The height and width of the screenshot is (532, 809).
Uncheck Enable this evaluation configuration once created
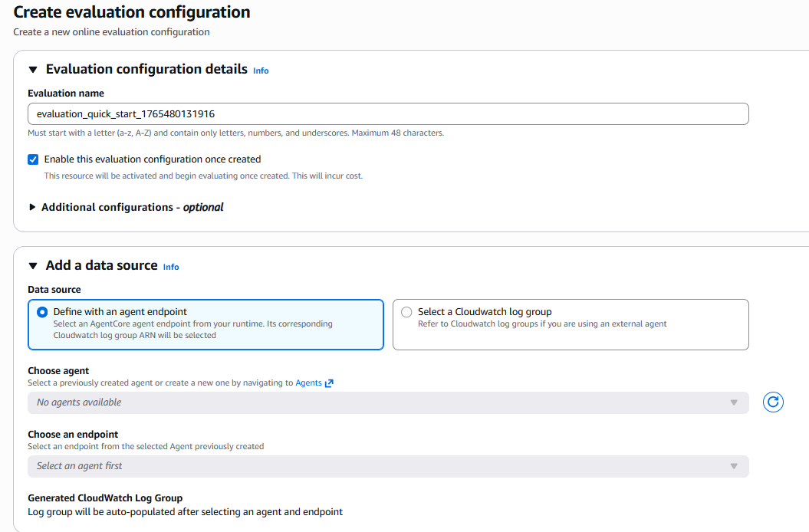point(33,159)
